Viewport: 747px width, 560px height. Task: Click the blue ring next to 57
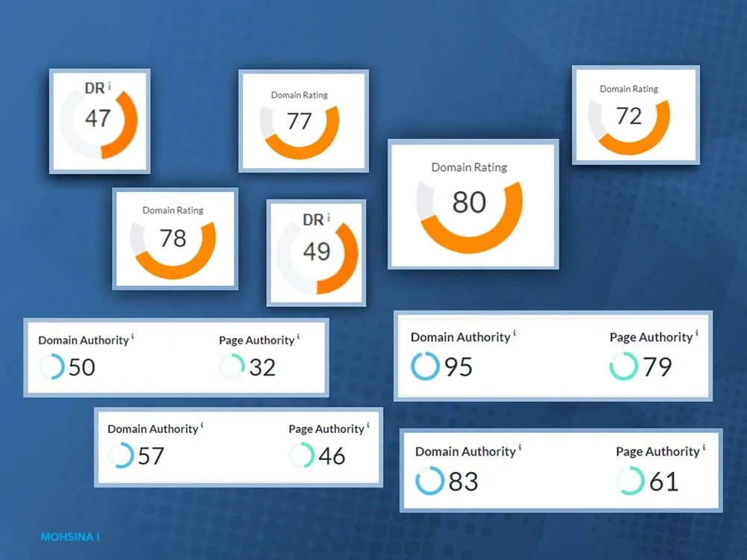tap(121, 455)
